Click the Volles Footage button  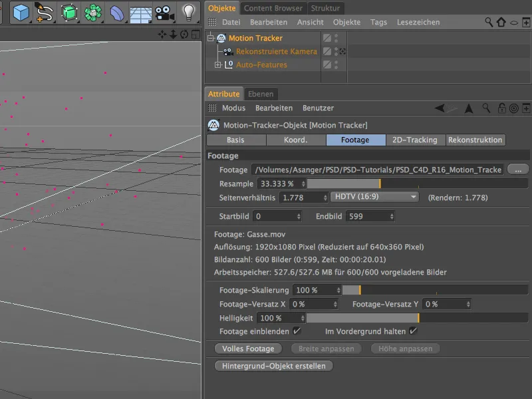(x=248, y=348)
